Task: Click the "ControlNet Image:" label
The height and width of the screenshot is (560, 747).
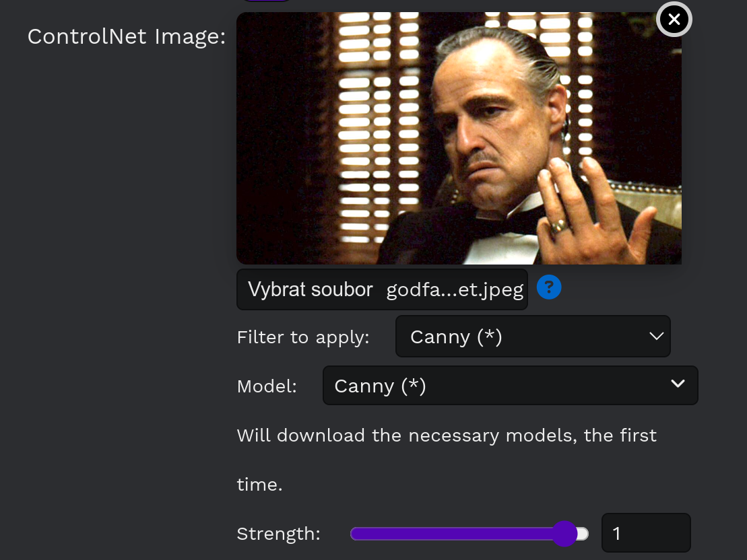Action: click(126, 36)
